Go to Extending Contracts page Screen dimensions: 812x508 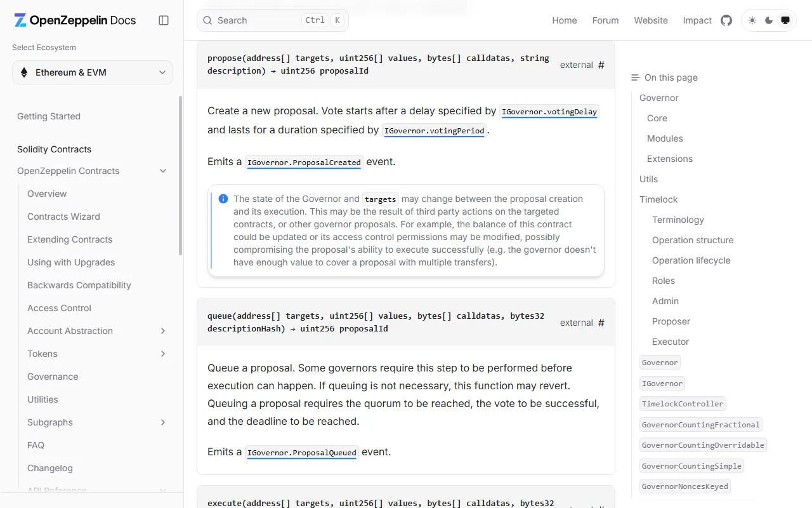click(x=70, y=239)
